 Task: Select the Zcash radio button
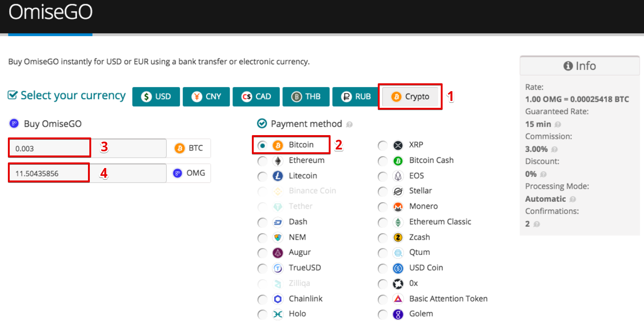(383, 238)
